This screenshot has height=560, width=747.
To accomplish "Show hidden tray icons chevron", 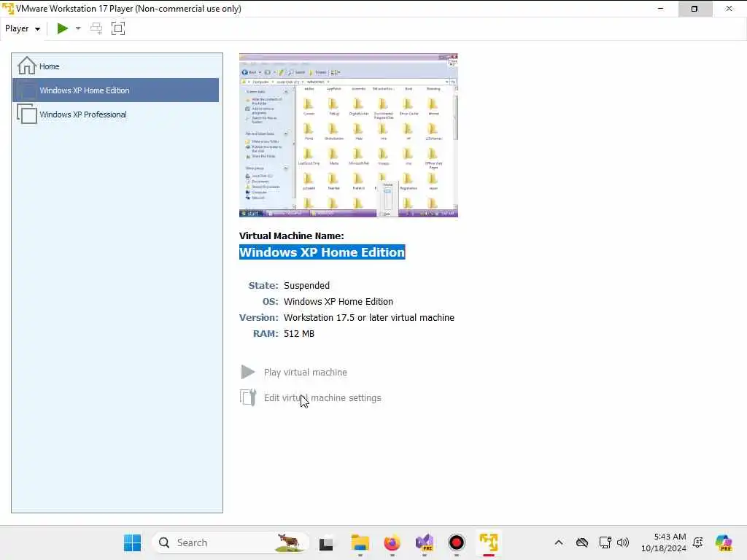I will coord(559,542).
